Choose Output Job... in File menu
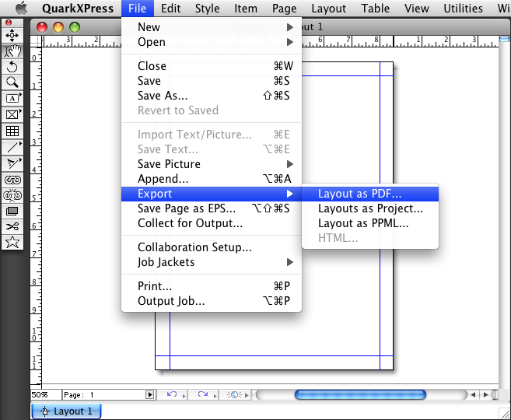511x420 pixels. pos(212,300)
